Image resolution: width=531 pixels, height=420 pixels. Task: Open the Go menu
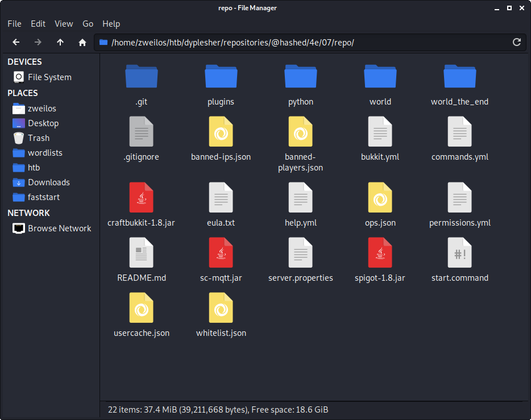[x=88, y=24]
